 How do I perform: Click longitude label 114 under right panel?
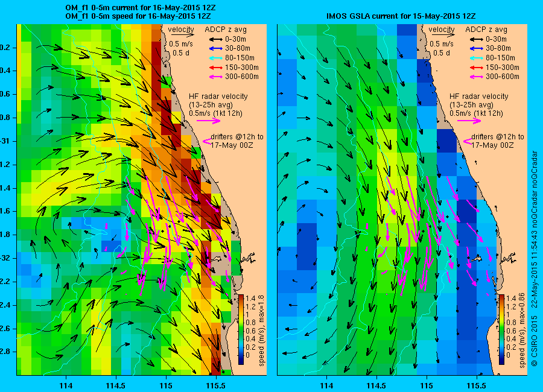click(326, 386)
